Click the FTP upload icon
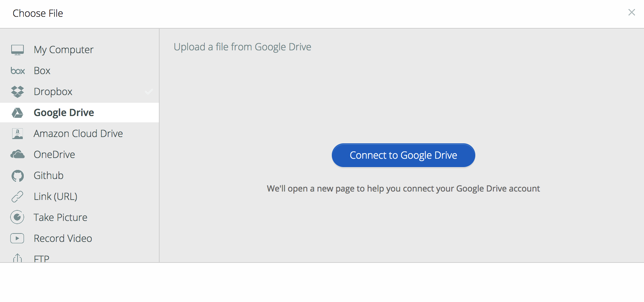This screenshot has width=644, height=302. [x=17, y=258]
